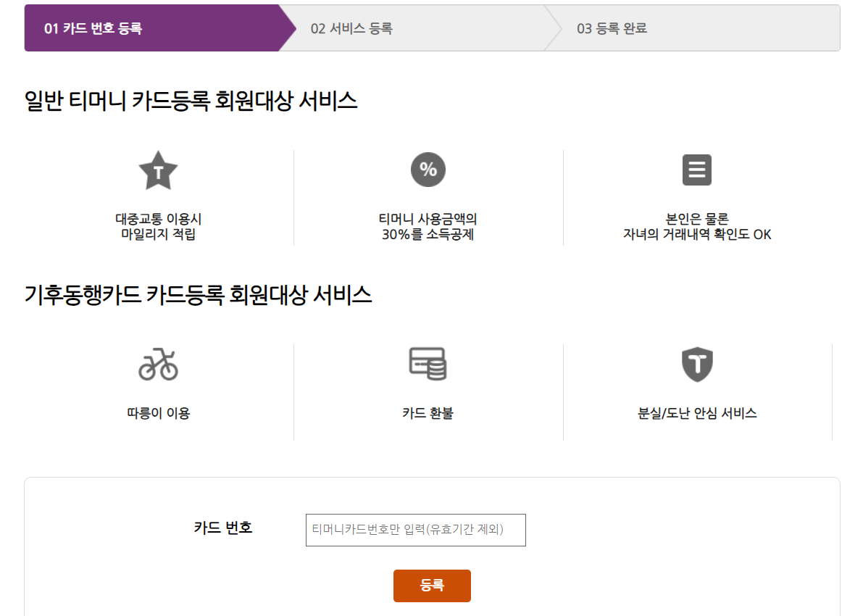Click the 카드 환불 caption

tap(428, 413)
